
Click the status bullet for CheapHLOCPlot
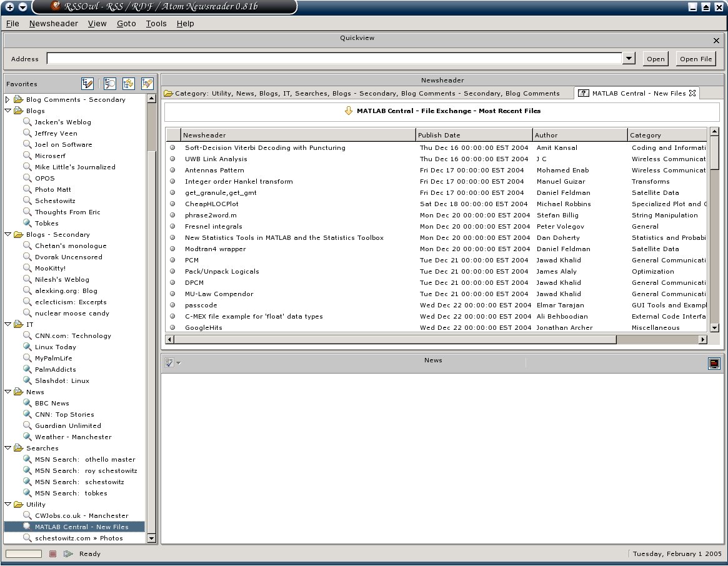coord(172,204)
